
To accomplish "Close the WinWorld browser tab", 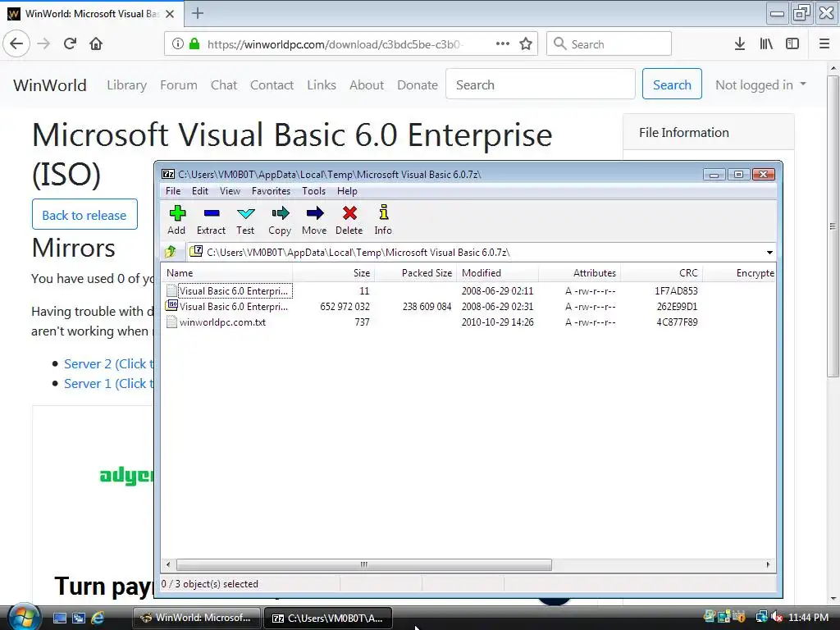I will [170, 14].
